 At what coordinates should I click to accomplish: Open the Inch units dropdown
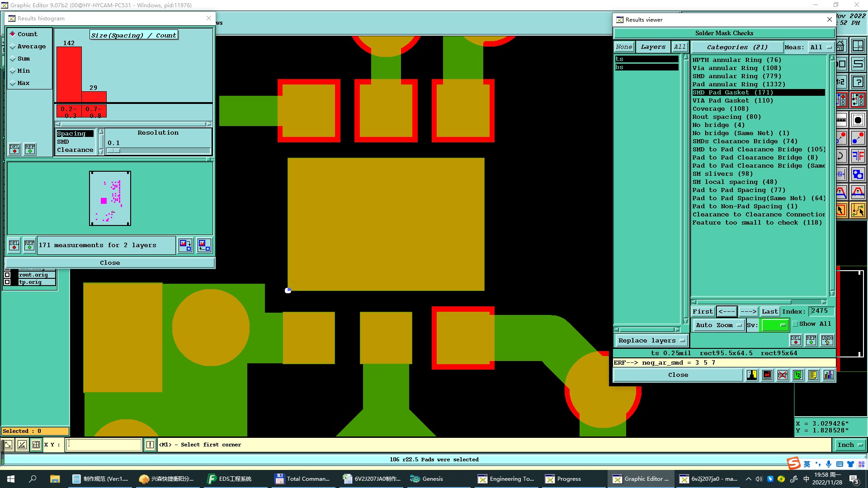[849, 445]
